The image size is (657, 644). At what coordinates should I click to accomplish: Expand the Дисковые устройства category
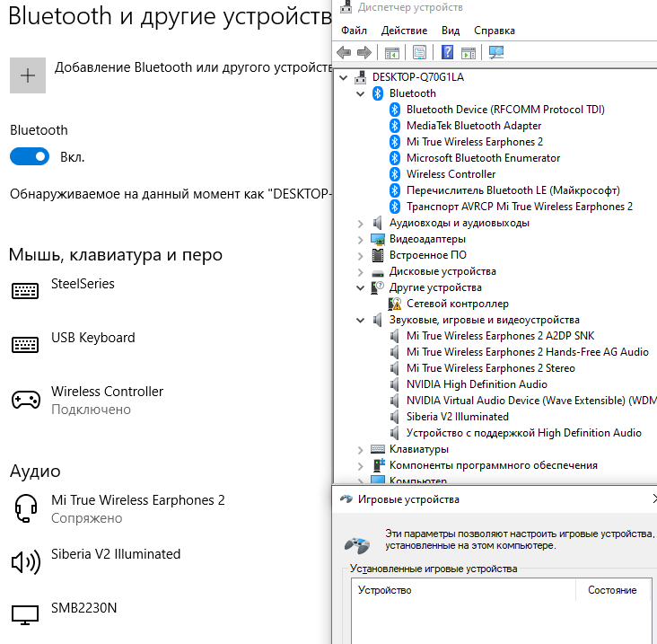pyautogui.click(x=360, y=271)
